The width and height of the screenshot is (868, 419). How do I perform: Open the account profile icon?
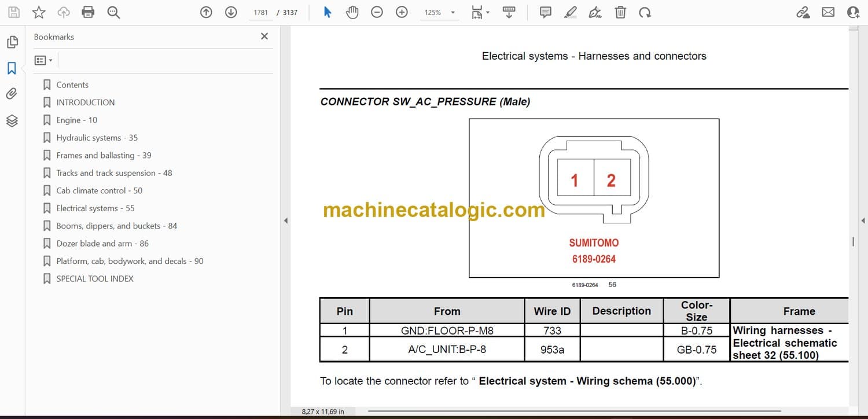click(x=853, y=12)
